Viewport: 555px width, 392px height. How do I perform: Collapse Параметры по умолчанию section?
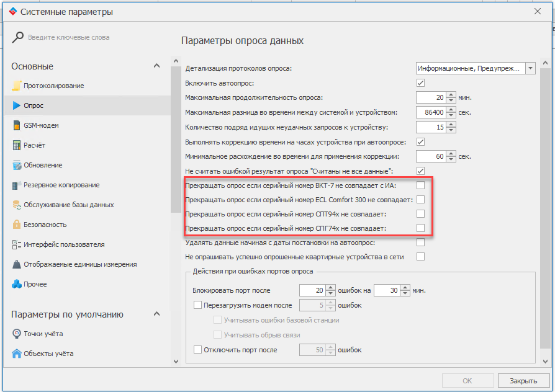[158, 314]
